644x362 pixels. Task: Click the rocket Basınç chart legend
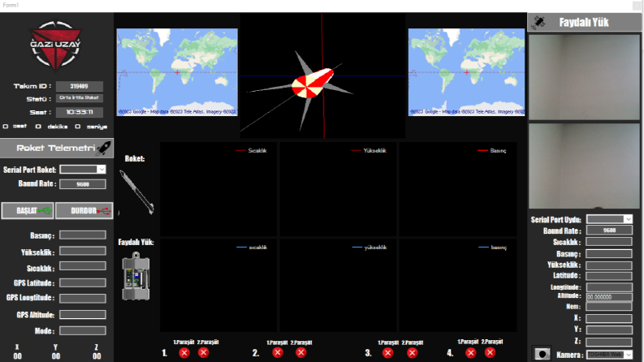pyautogui.click(x=492, y=151)
